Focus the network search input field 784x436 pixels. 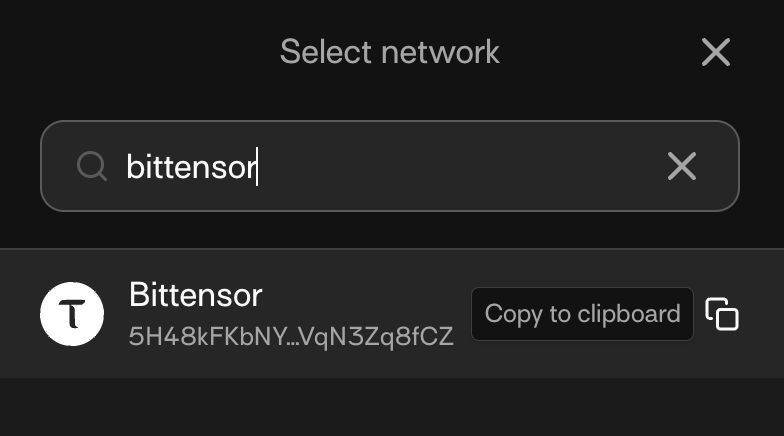click(x=450, y=166)
